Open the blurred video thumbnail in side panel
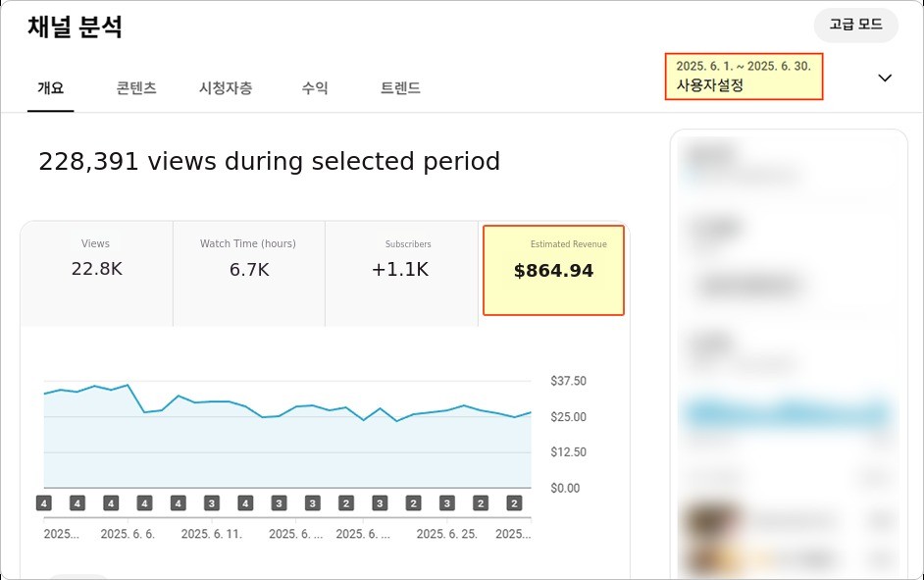The height and width of the screenshot is (580, 924). 712,521
